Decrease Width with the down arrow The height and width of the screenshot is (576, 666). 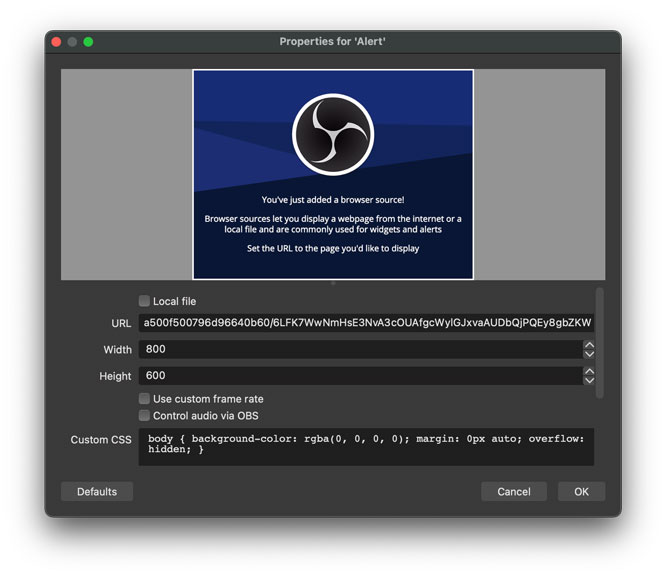click(x=589, y=354)
